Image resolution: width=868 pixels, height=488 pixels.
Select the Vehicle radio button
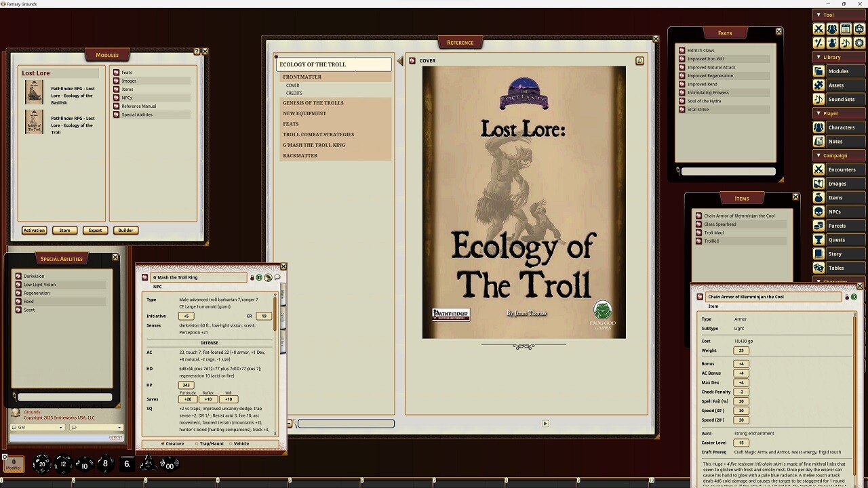pos(231,444)
